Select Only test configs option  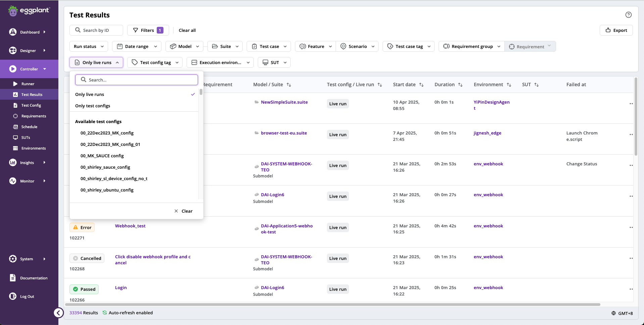[134, 106]
